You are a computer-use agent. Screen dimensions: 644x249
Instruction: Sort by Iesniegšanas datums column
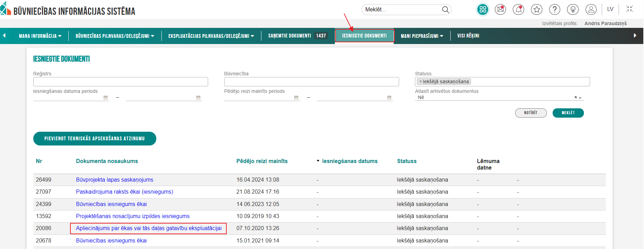(350, 161)
